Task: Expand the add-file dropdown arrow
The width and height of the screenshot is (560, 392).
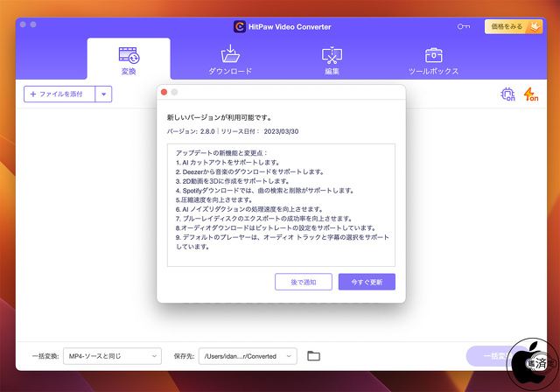Action: click(x=103, y=94)
